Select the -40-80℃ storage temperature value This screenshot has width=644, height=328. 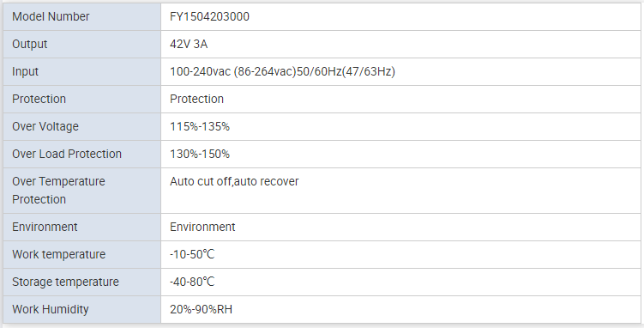click(x=192, y=282)
